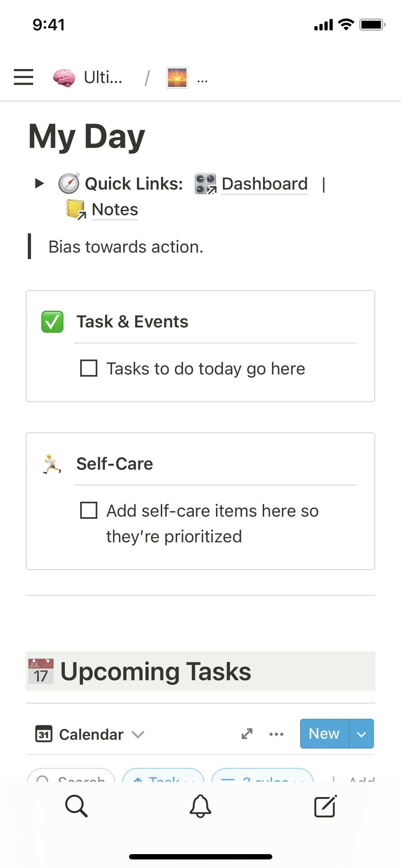This screenshot has width=401, height=868.
Task: Create a new page with compose icon
Action: [x=325, y=806]
